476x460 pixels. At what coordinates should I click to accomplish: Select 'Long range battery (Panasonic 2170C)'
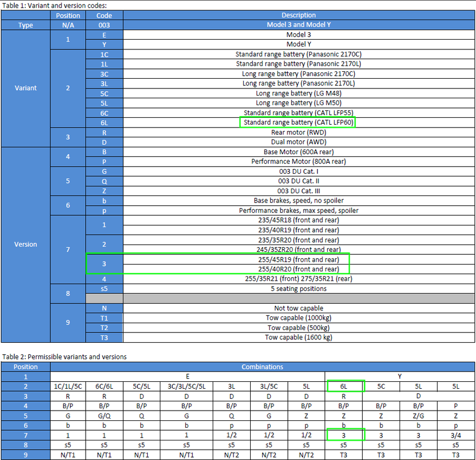point(299,74)
